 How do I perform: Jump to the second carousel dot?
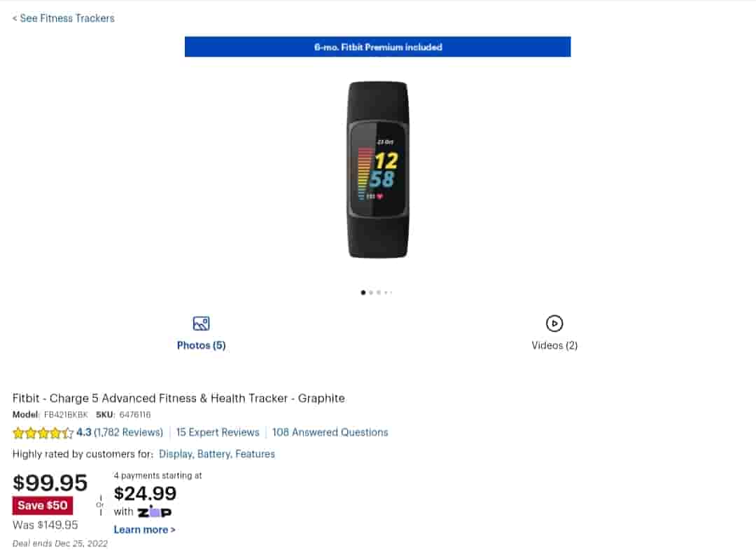[x=371, y=292]
